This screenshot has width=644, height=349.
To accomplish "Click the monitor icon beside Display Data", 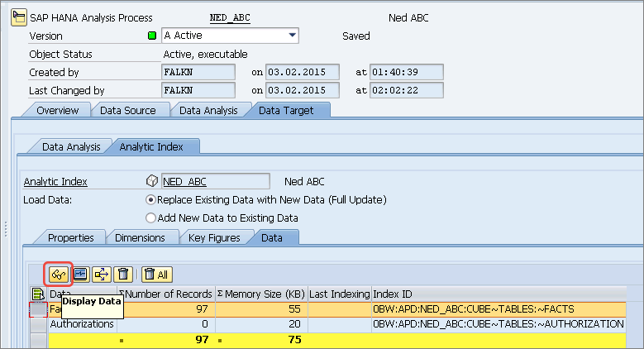I will tap(80, 275).
